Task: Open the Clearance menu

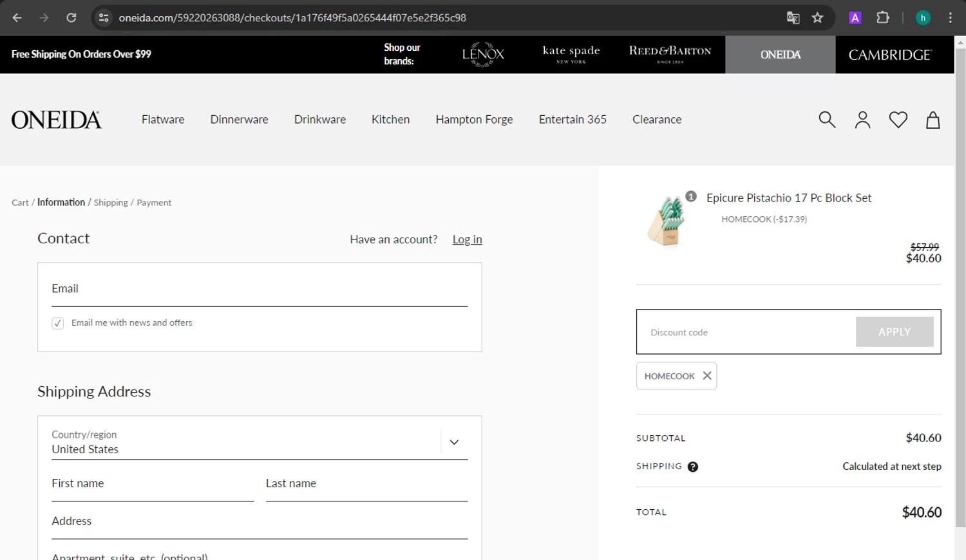Action: click(x=657, y=120)
